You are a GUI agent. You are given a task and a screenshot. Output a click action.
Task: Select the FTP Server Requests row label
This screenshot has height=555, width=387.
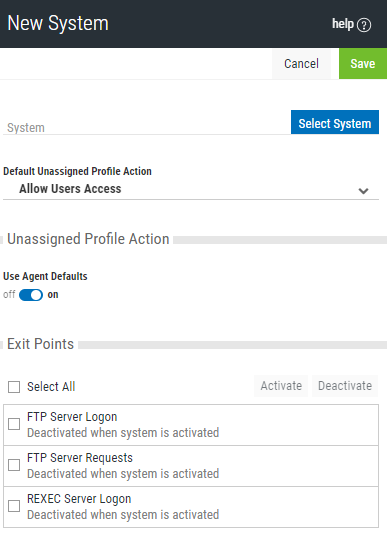(80, 458)
